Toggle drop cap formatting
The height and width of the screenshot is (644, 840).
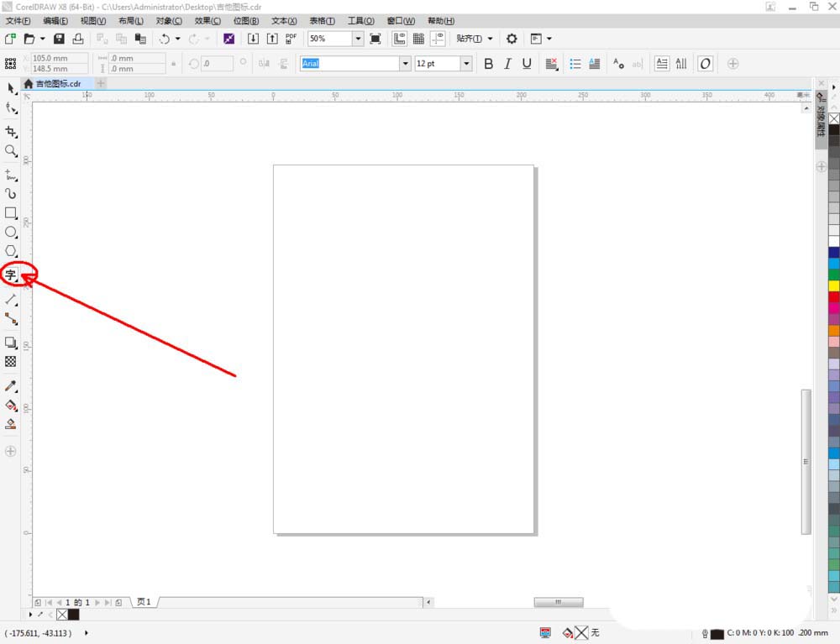point(595,64)
